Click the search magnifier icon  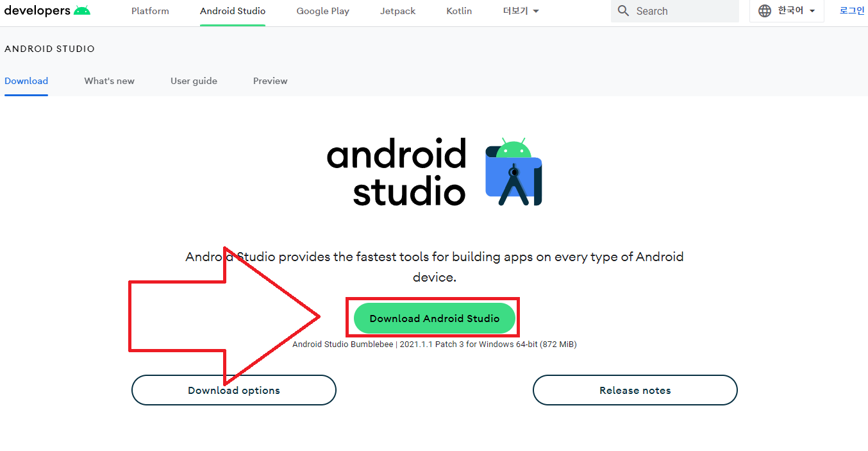[x=623, y=11]
